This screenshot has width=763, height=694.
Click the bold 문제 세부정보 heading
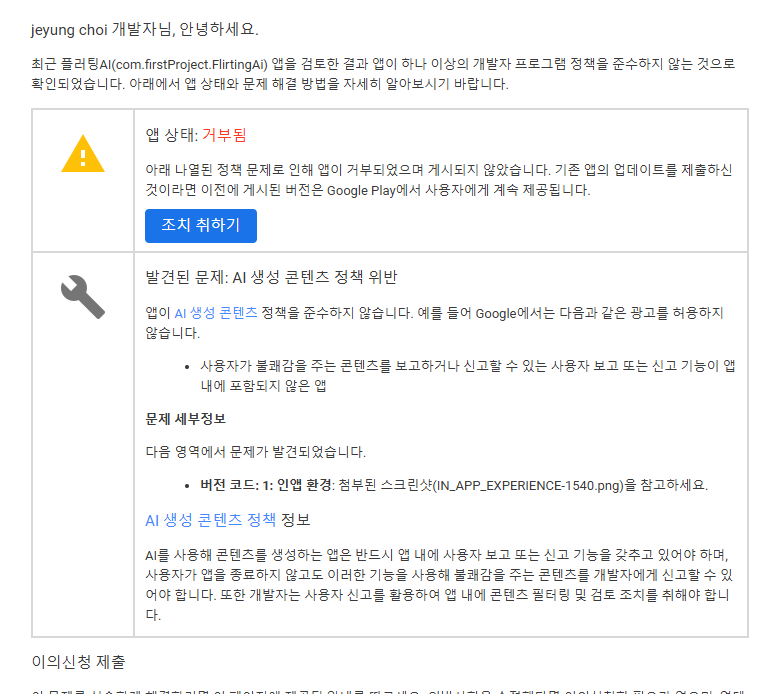(185, 419)
